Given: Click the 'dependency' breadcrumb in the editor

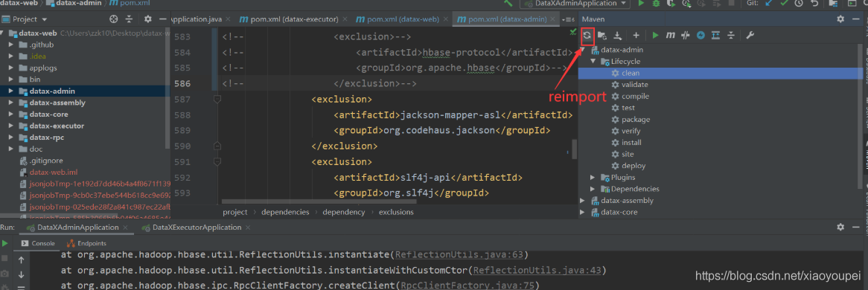Looking at the screenshot, I should [343, 213].
